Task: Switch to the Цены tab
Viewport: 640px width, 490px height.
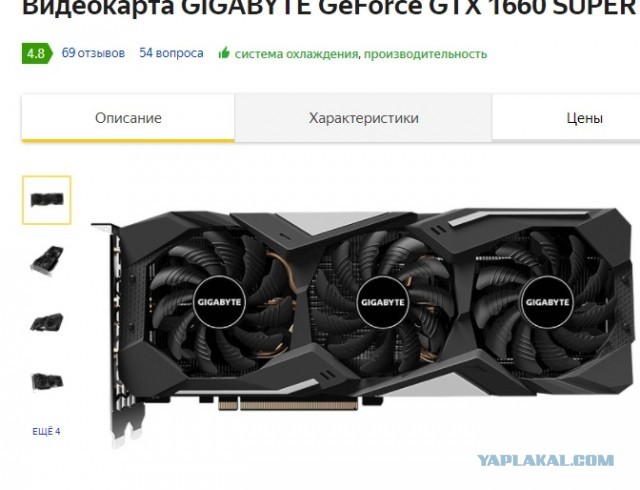Action: pyautogui.click(x=584, y=118)
